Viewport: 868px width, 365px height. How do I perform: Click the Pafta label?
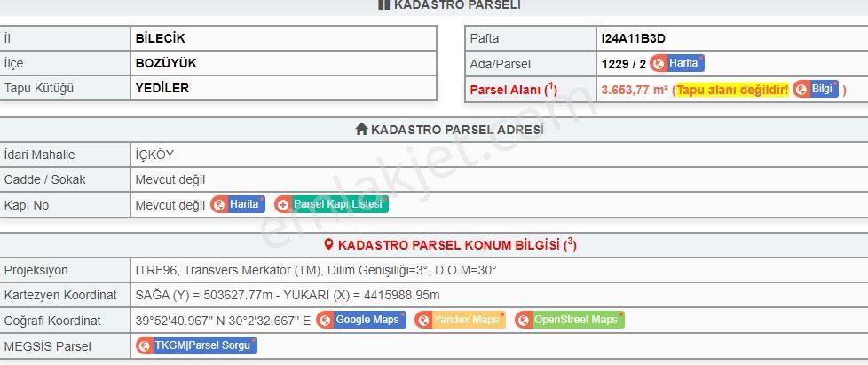point(485,38)
